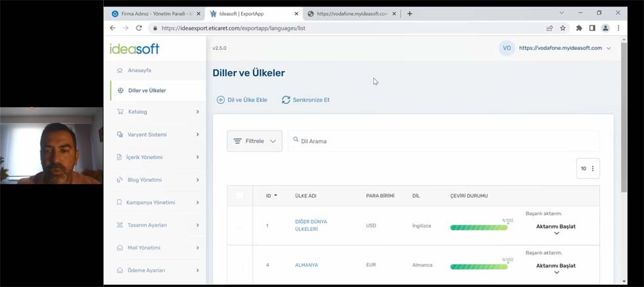This screenshot has width=644, height=287.
Task: Click the browser reload page icon
Action: point(139,28)
